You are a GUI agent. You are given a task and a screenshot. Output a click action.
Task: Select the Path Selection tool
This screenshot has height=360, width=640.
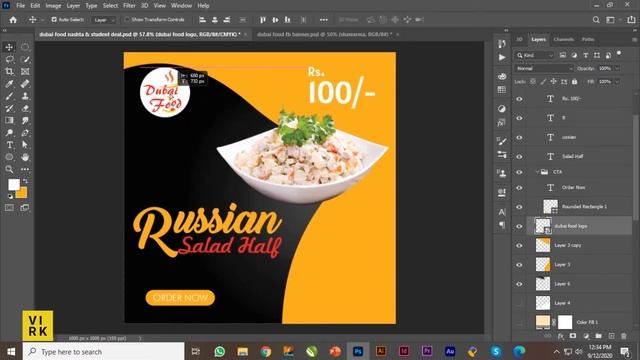coord(25,145)
